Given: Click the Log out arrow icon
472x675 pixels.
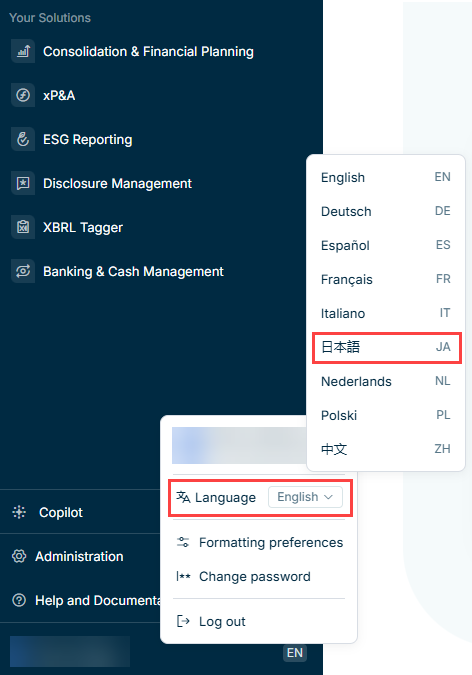Looking at the screenshot, I should [x=183, y=621].
